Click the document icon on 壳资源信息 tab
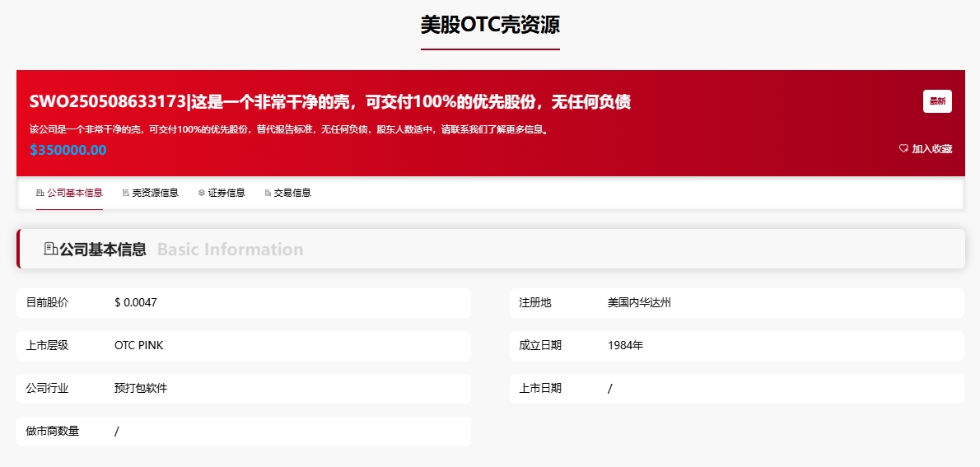The height and width of the screenshot is (467, 980). click(125, 193)
